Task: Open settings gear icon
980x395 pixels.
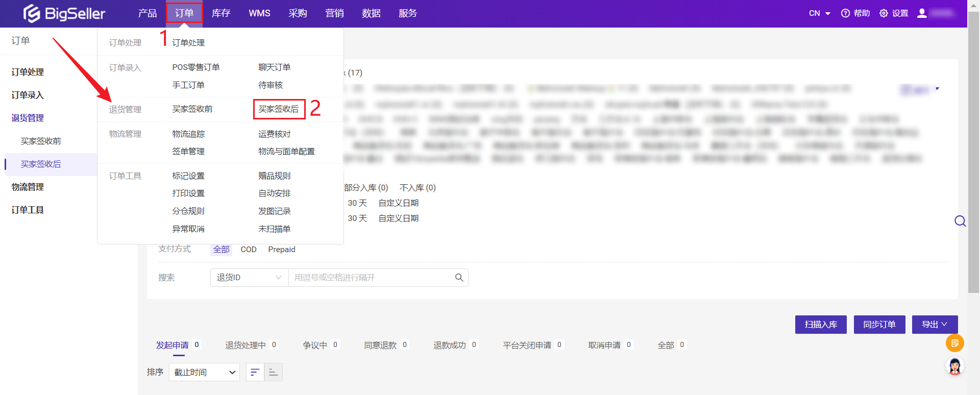Action: (884, 13)
